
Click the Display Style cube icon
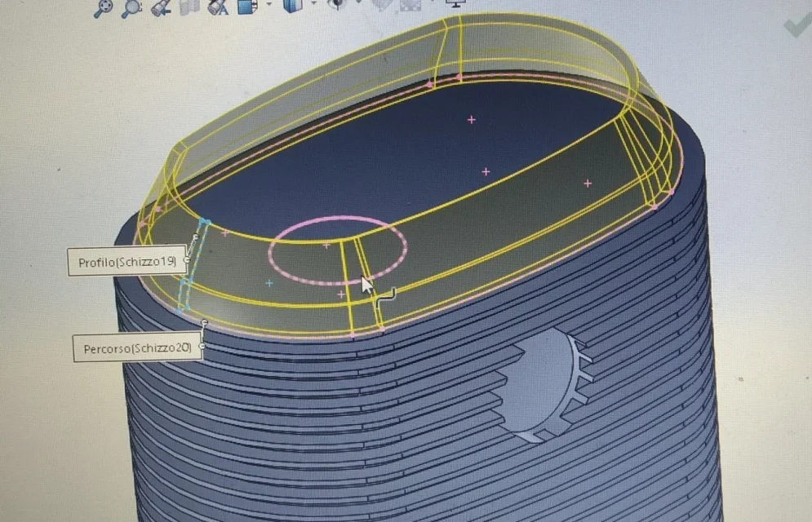pos(293,6)
